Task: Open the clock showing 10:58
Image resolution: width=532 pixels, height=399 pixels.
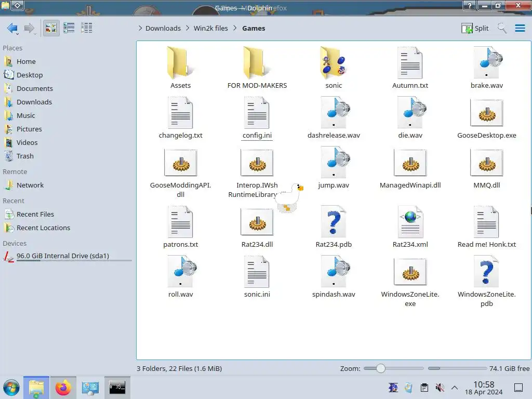Action: [484, 388]
